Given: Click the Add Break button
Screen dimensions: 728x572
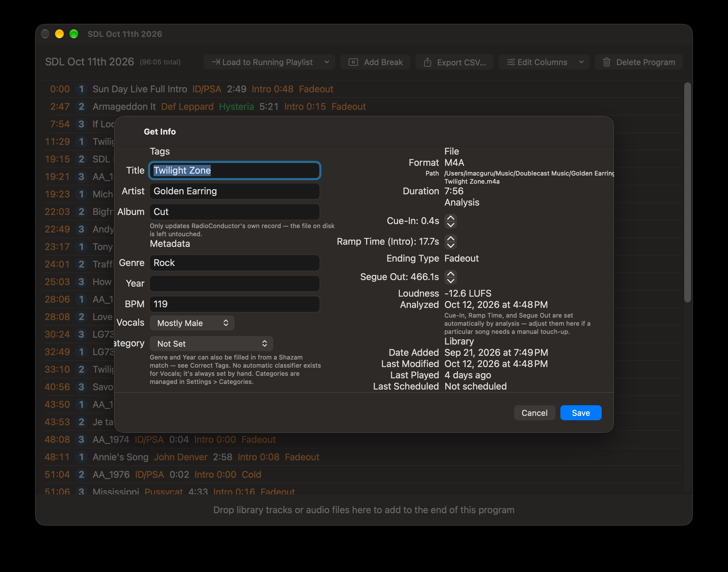Looking at the screenshot, I should pos(375,62).
